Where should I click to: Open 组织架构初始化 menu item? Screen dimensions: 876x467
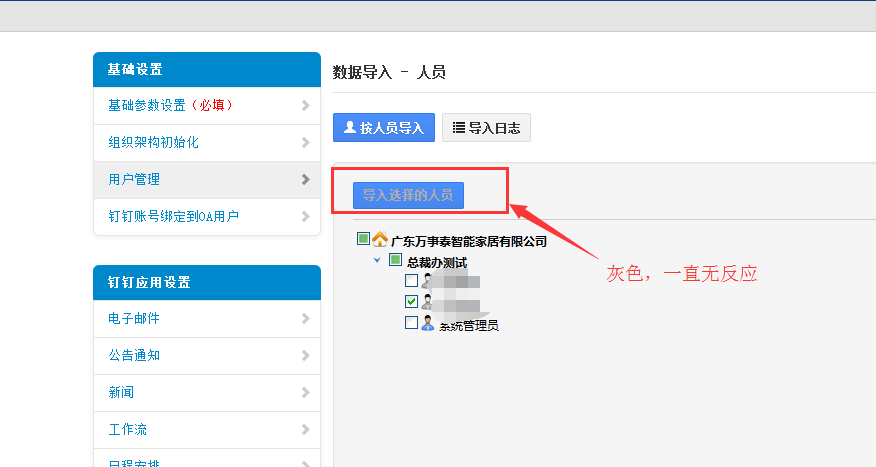207,142
